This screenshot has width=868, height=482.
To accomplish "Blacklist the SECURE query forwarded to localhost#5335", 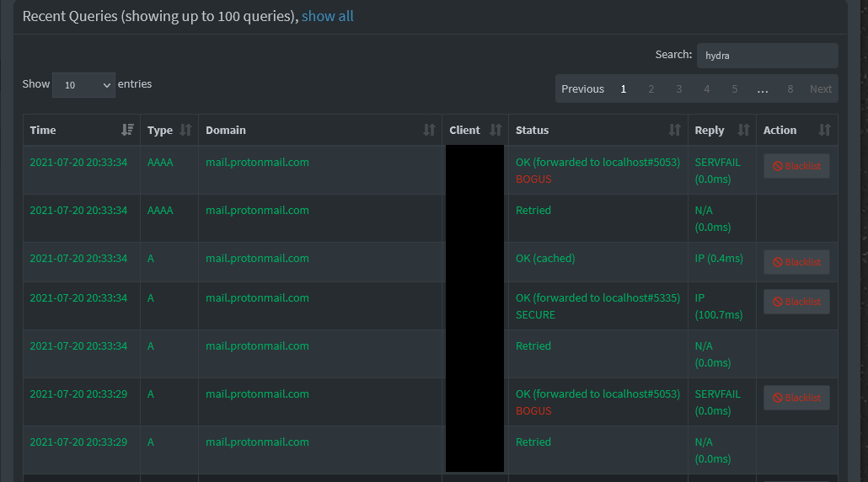I will [796, 302].
